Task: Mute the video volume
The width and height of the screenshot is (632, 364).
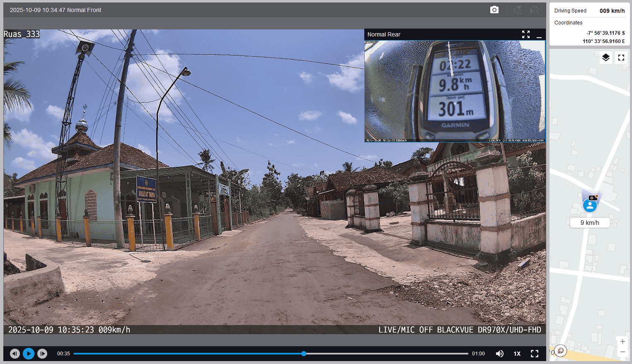Action: coord(500,354)
